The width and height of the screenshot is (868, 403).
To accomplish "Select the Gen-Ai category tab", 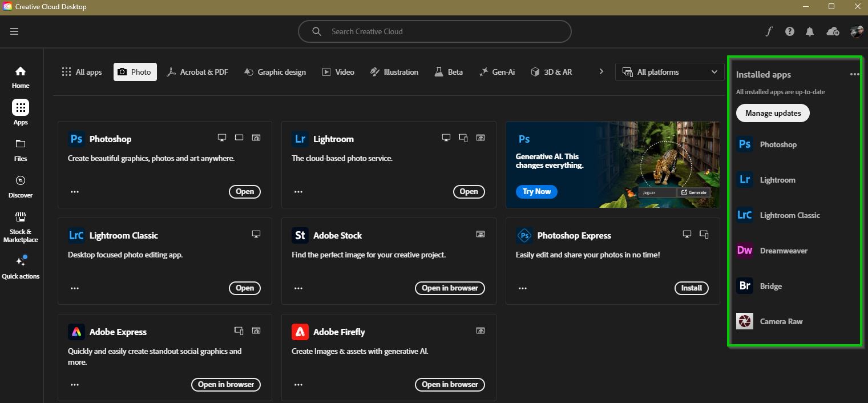I will [x=497, y=72].
